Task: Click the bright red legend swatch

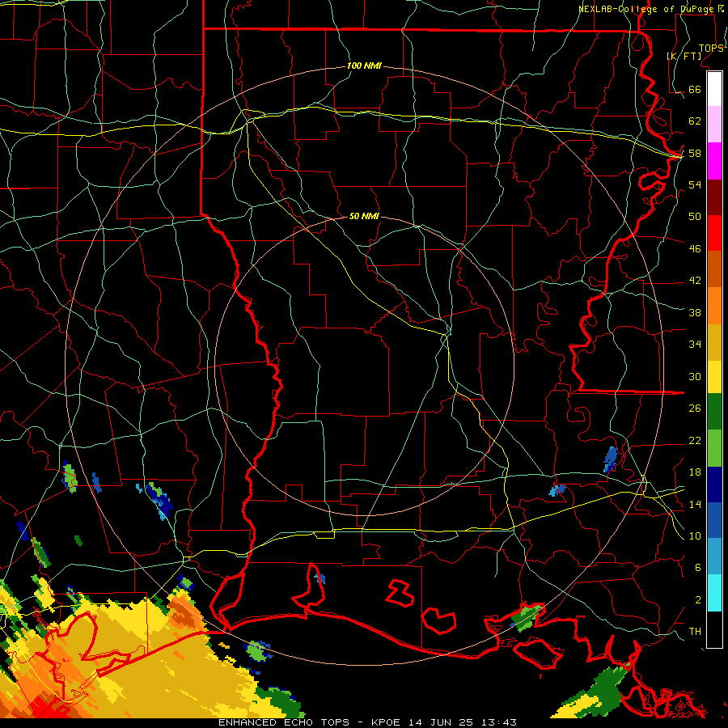Action: point(714,233)
